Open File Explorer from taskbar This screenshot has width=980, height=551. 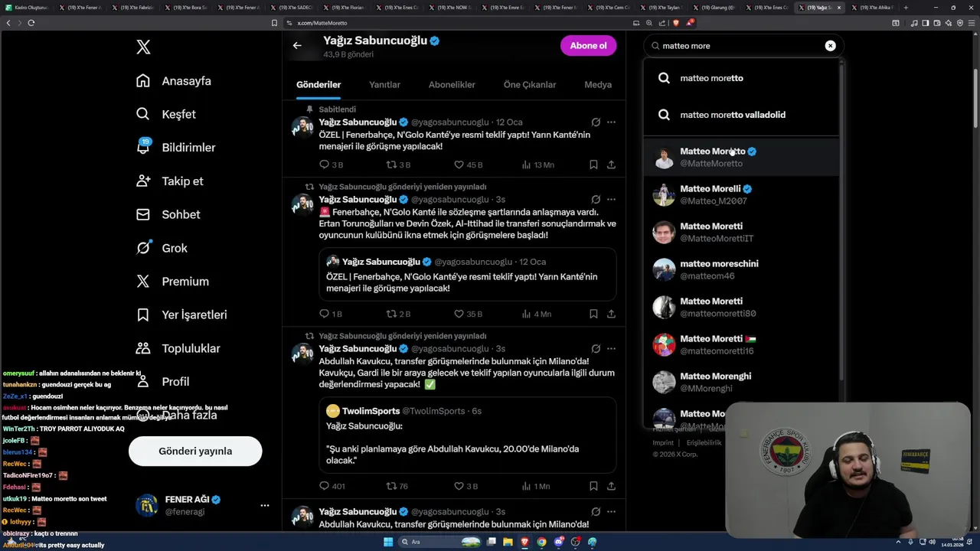pyautogui.click(x=508, y=542)
